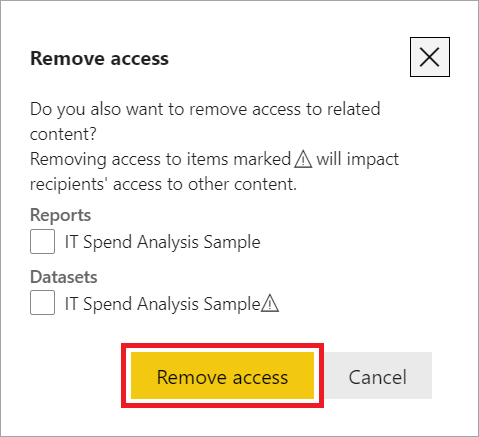The image size is (479, 437).
Task: Check the Reports IT Spend Analysis Sample box
Action: pyautogui.click(x=42, y=241)
